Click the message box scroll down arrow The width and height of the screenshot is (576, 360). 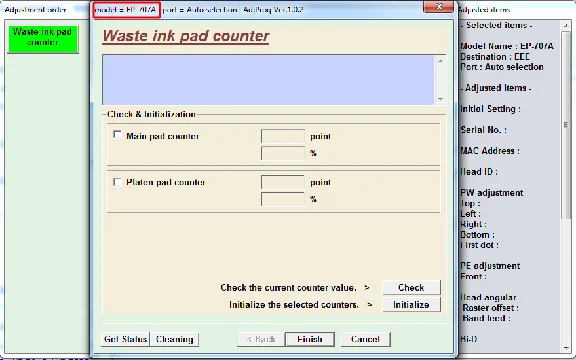click(x=440, y=99)
